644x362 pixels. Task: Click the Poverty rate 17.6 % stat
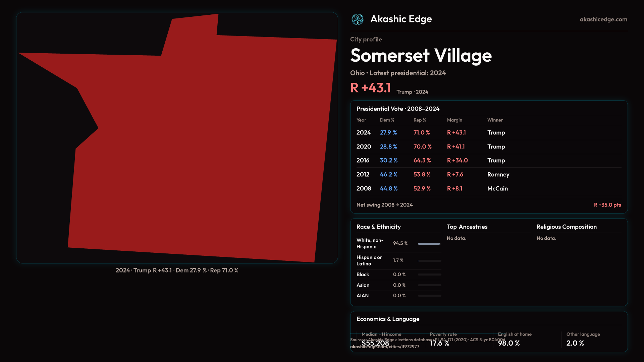coord(439,343)
